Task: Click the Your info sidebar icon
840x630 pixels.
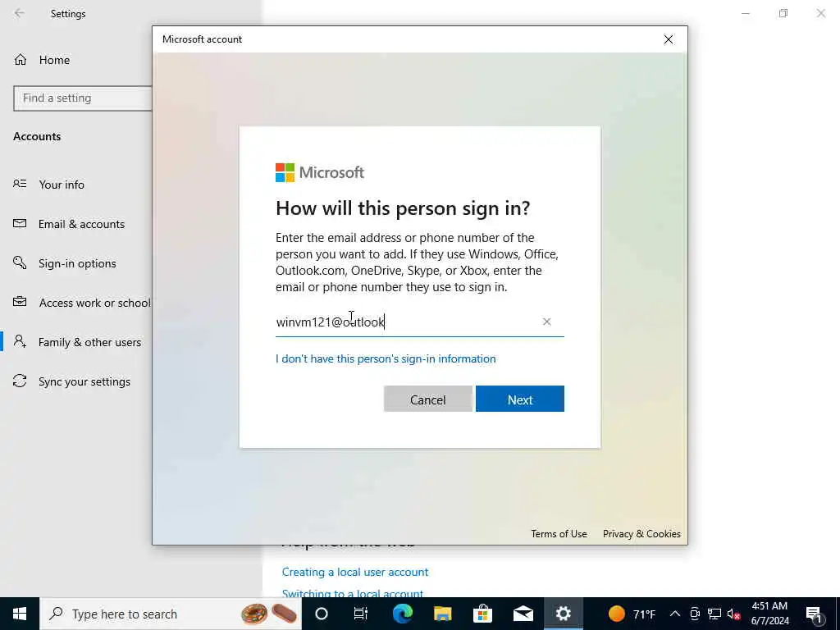Action: [20, 184]
